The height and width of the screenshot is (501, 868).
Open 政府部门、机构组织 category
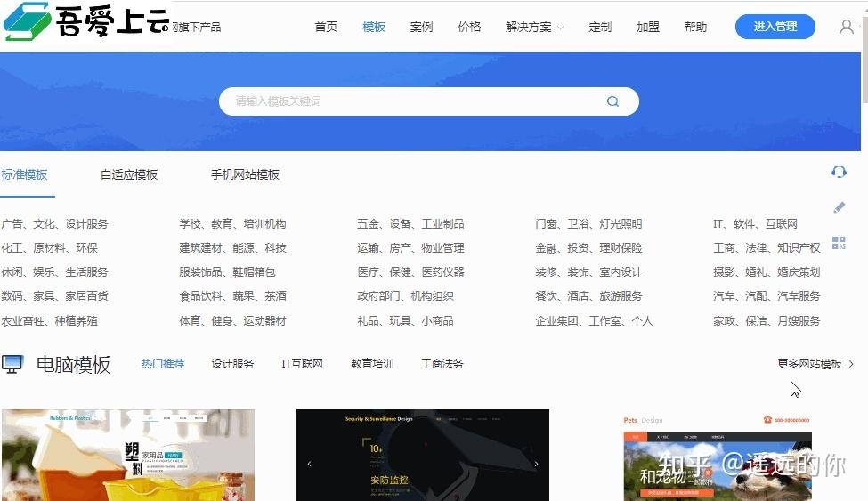coord(405,296)
